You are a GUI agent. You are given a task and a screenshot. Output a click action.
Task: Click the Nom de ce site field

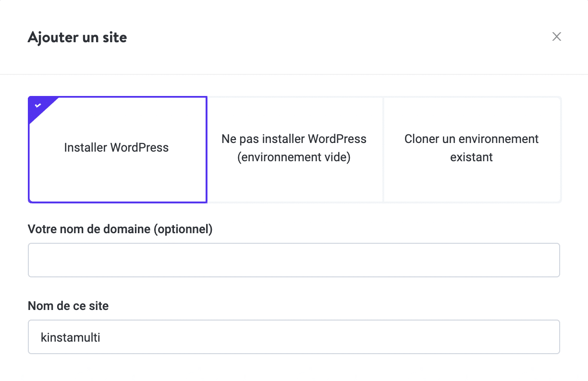(x=294, y=336)
